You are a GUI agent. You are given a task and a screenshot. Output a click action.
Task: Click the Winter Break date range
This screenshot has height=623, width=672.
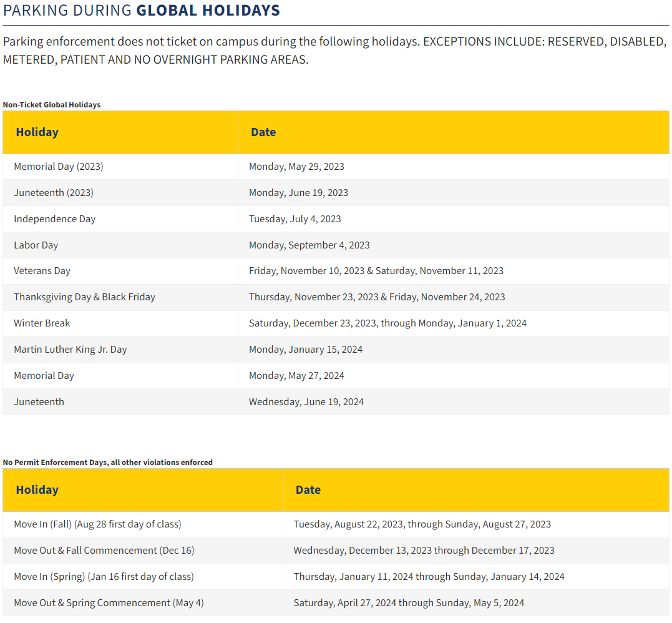tap(387, 323)
